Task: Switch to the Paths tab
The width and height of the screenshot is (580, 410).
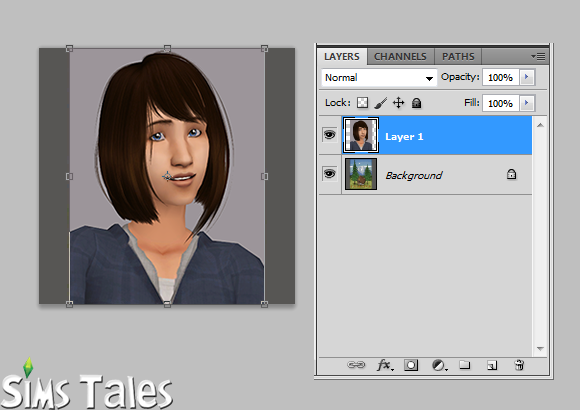Action: pyautogui.click(x=458, y=57)
